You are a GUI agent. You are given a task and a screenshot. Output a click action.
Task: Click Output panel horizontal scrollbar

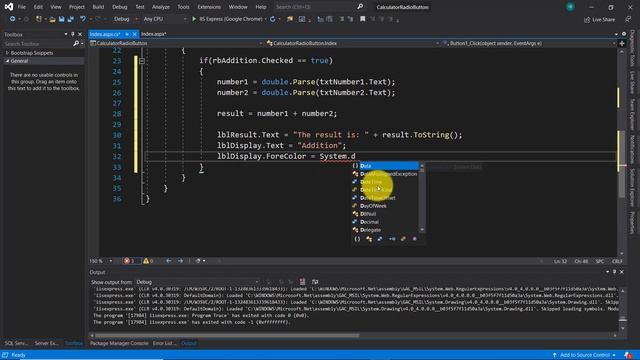click(x=227, y=336)
